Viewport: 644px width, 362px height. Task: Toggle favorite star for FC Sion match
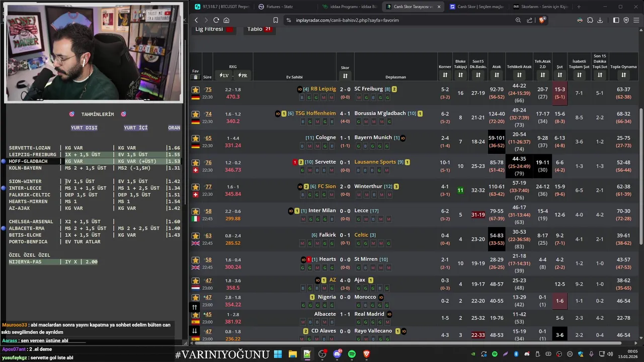[196, 187]
